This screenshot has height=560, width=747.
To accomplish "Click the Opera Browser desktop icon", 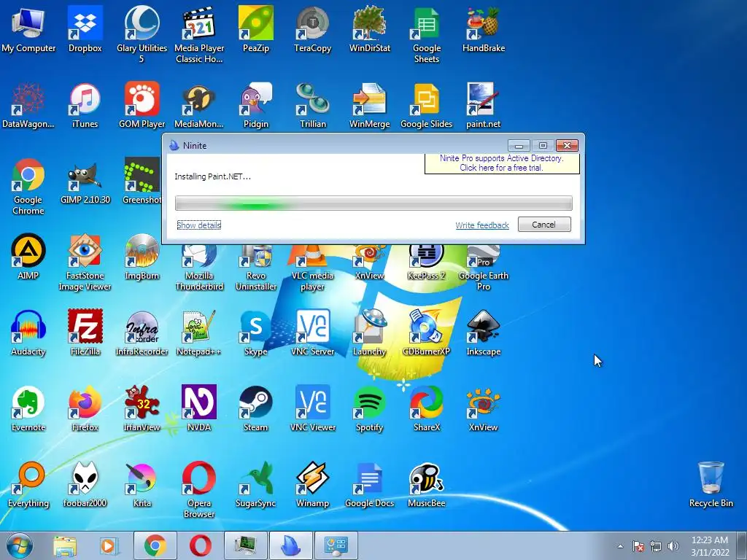I will [198, 490].
